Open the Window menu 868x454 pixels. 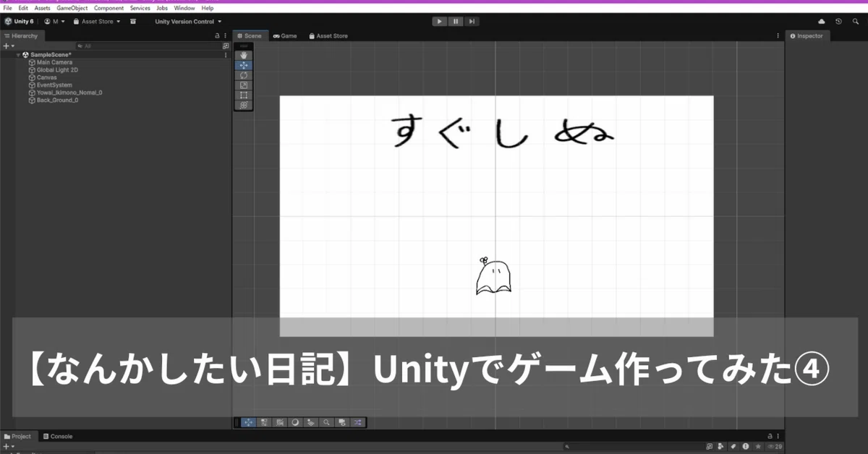184,8
